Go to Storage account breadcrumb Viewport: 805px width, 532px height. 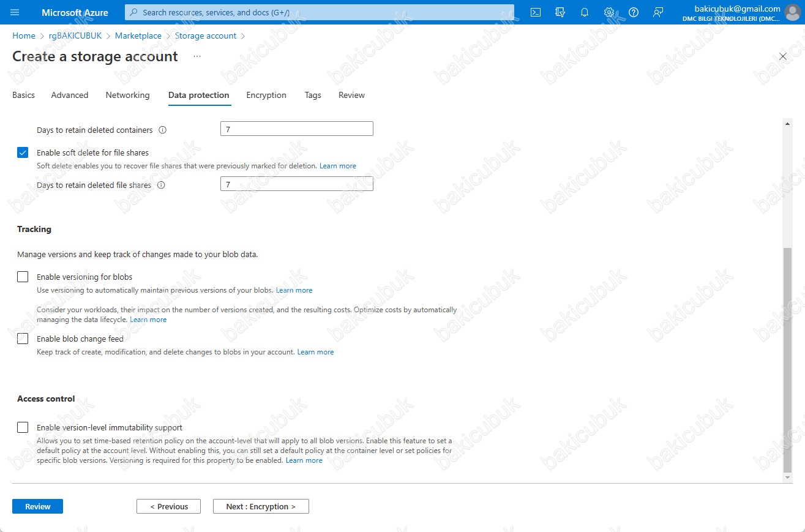point(206,36)
